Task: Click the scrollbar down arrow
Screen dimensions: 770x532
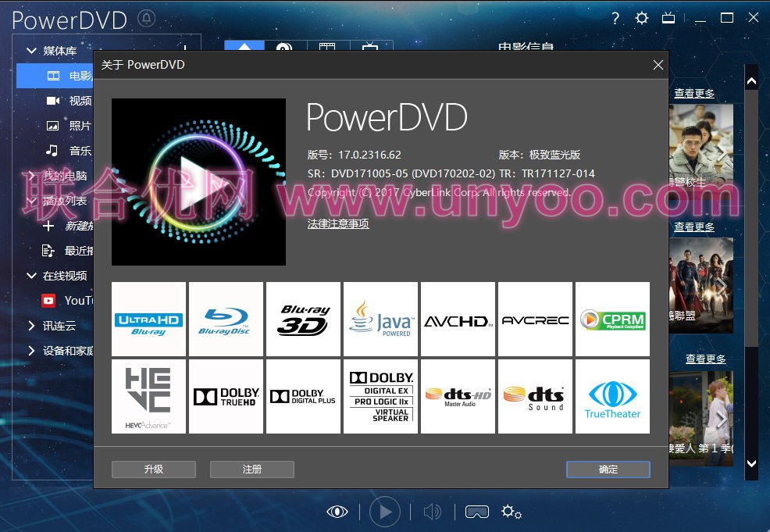Action: tap(751, 463)
